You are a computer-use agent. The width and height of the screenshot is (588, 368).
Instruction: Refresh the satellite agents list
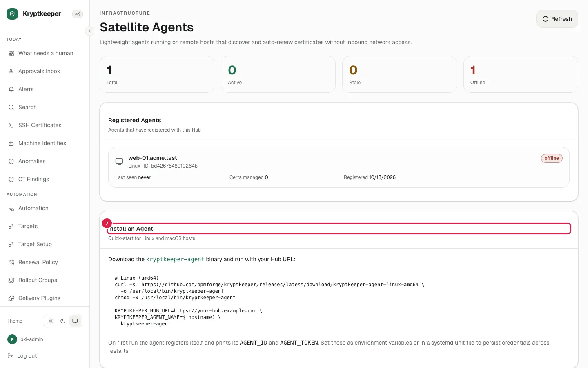pyautogui.click(x=557, y=19)
